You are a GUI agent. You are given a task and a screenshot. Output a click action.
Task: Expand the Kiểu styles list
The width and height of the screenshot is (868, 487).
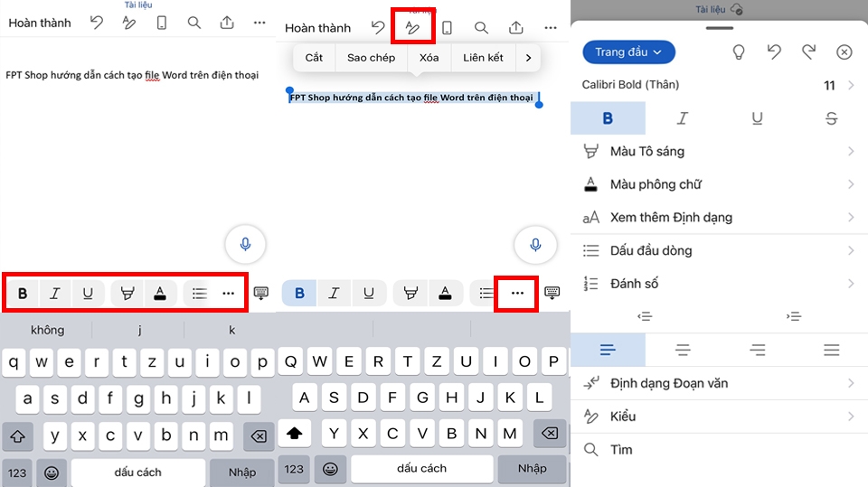point(719,417)
